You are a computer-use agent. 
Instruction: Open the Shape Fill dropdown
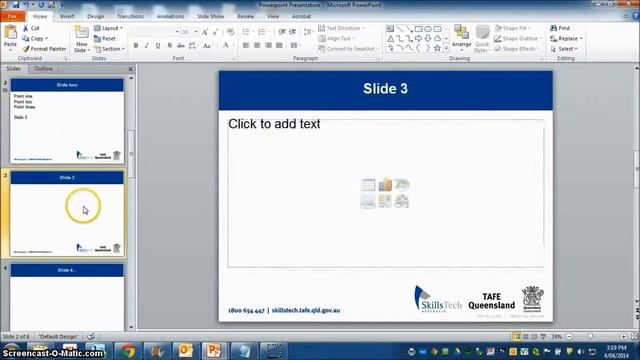coord(513,28)
